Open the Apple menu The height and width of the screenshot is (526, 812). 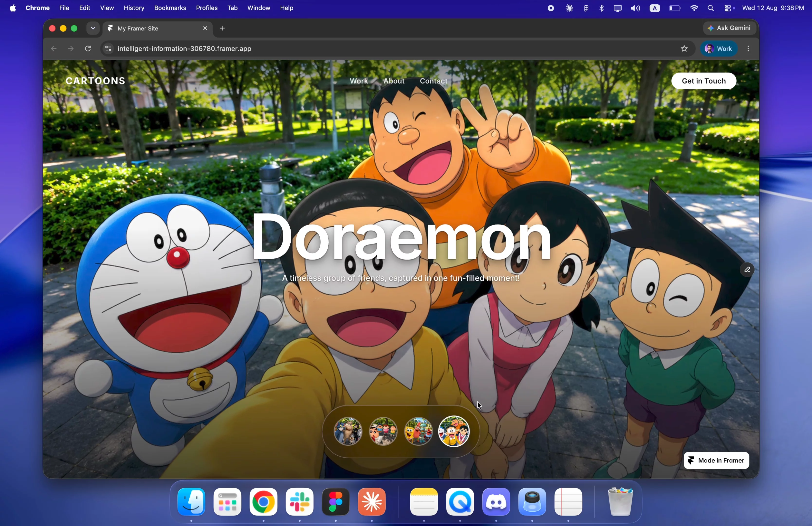coord(13,8)
